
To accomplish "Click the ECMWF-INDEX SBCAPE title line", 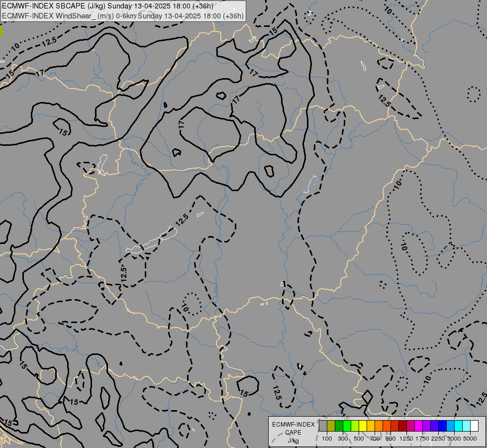I will [x=107, y=6].
